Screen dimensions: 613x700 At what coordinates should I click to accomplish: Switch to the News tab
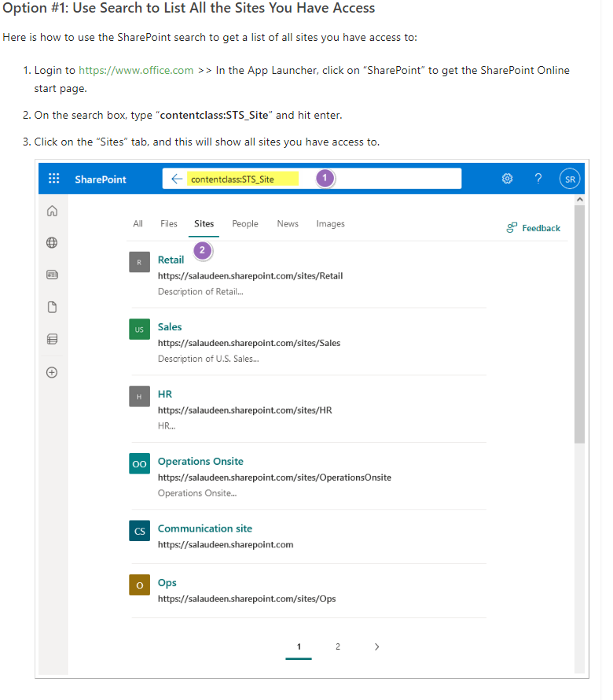[288, 223]
